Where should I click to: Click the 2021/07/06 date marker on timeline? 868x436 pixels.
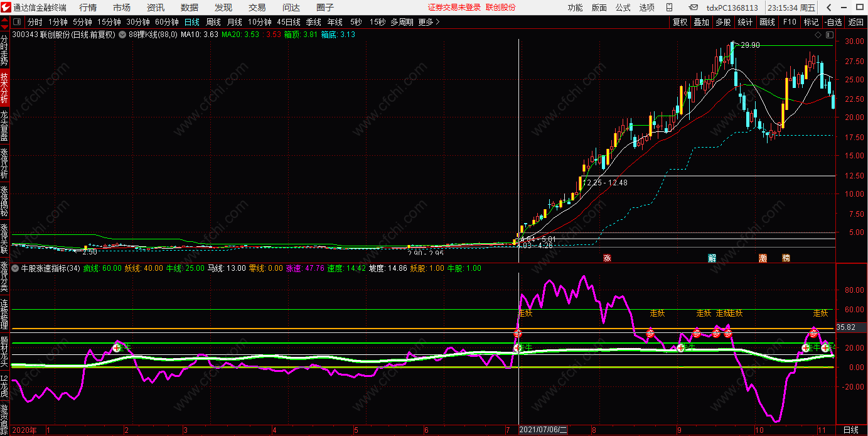pos(544,430)
